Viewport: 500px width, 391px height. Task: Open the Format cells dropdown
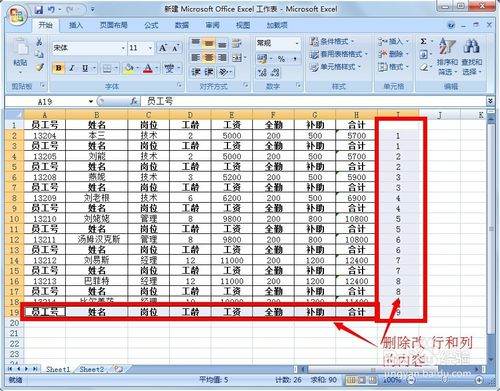[393, 67]
